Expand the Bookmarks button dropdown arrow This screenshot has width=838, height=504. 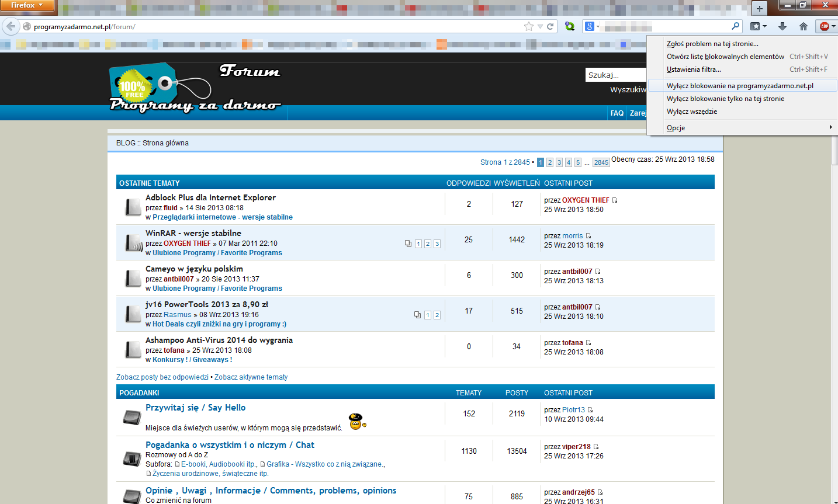coord(764,26)
